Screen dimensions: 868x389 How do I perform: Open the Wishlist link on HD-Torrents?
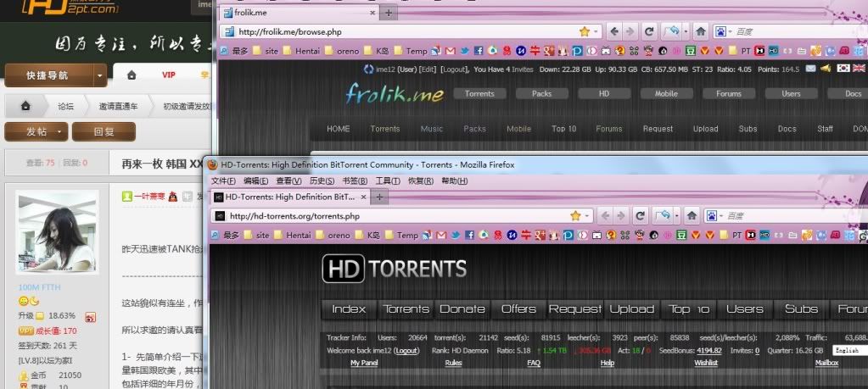pyautogui.click(x=706, y=363)
